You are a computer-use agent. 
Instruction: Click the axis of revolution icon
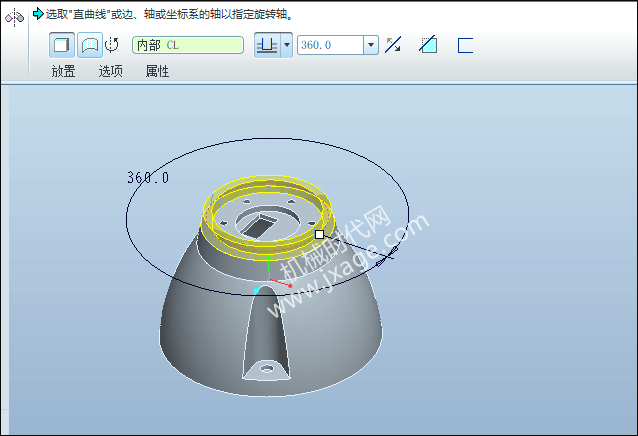tap(111, 45)
